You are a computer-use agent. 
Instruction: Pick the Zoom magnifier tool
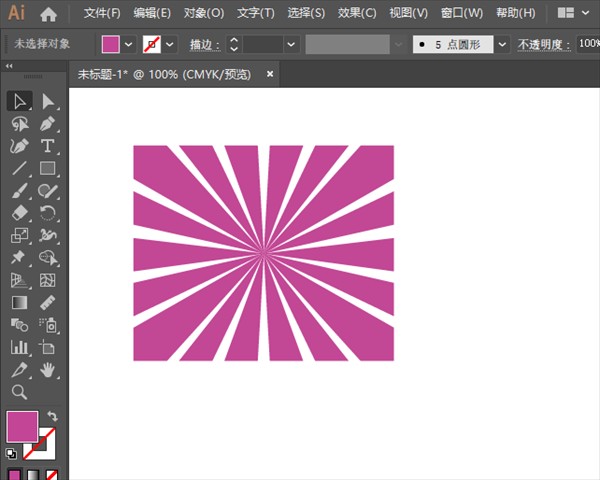(x=19, y=392)
